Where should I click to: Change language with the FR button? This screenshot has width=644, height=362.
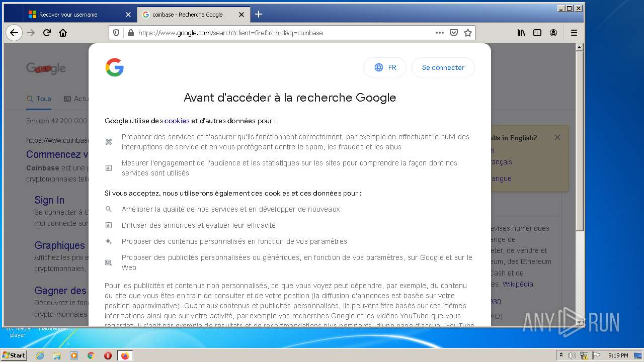[385, 67]
